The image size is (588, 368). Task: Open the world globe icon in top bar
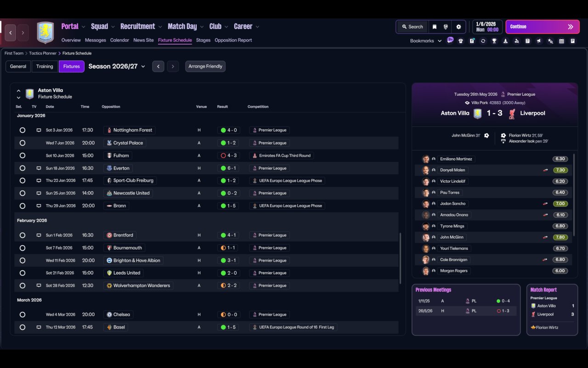coord(446,27)
